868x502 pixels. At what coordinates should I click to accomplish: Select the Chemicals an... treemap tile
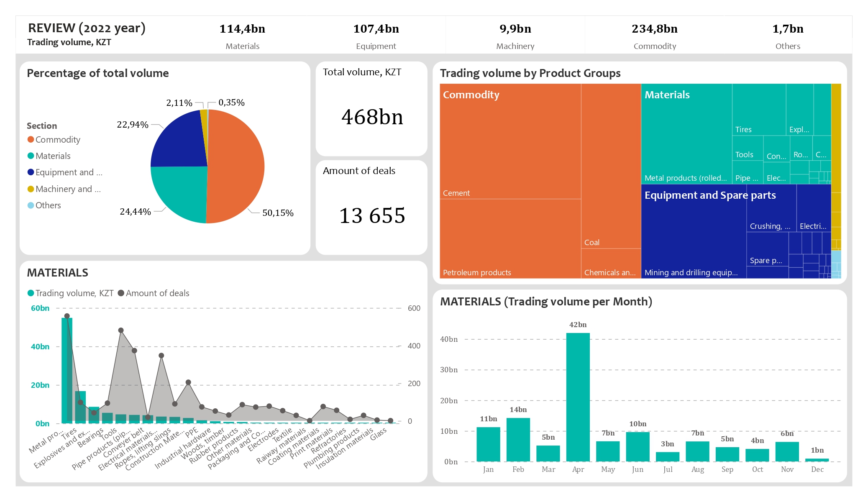tap(611, 264)
